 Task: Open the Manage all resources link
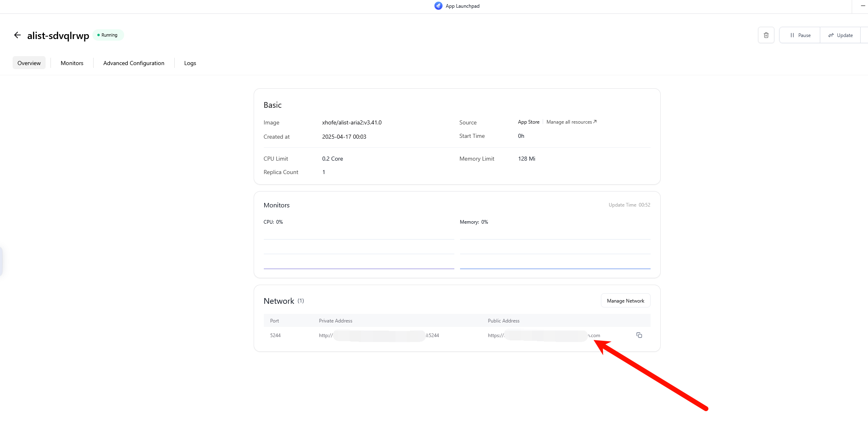click(x=571, y=122)
